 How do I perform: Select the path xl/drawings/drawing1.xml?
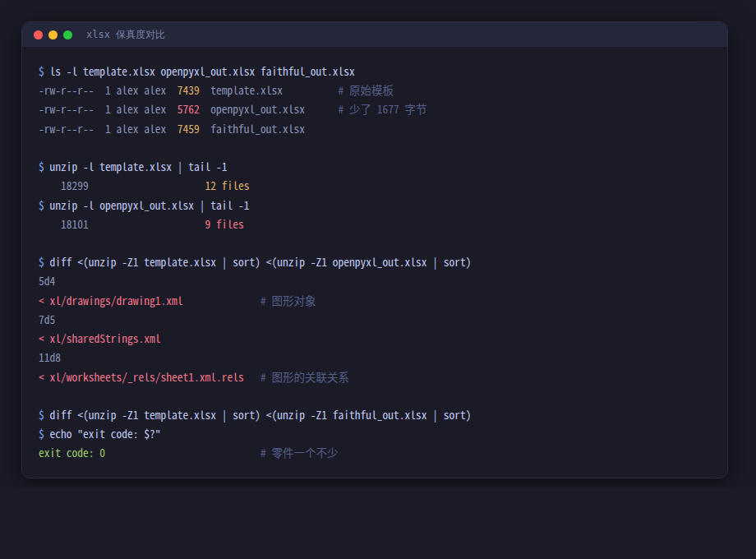point(116,302)
